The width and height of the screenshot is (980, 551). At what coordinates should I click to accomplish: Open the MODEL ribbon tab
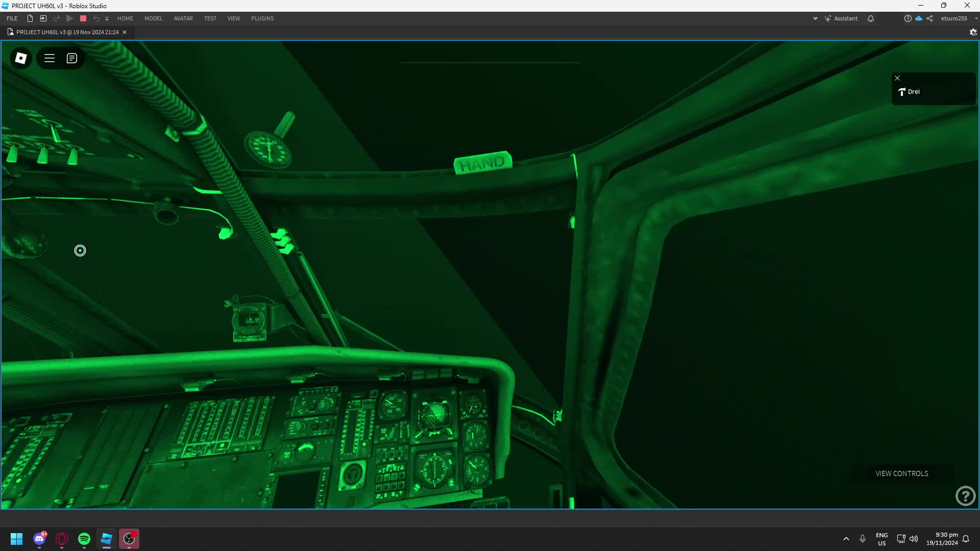coord(153,18)
